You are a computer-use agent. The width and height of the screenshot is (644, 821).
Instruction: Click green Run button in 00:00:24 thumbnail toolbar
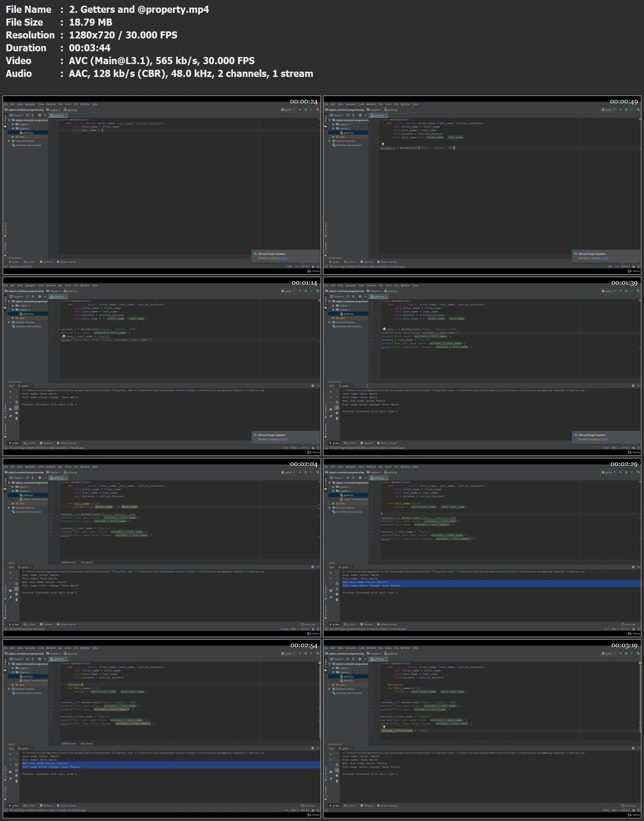coord(300,110)
